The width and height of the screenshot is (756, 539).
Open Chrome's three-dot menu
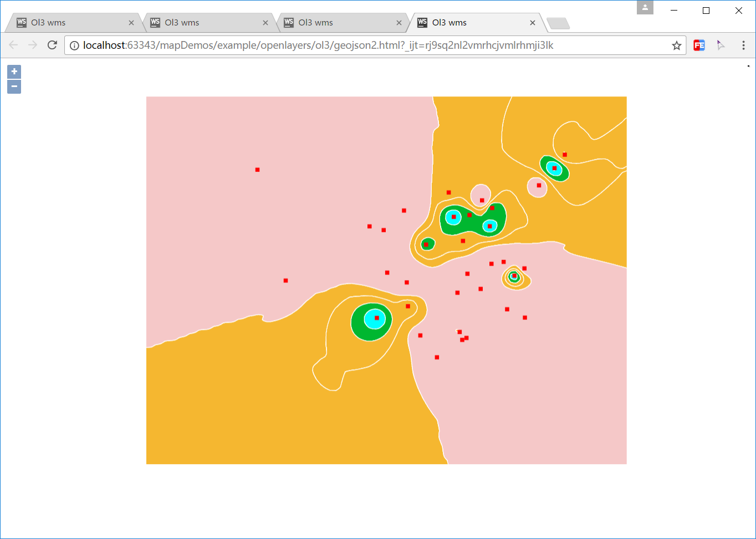pyautogui.click(x=743, y=45)
